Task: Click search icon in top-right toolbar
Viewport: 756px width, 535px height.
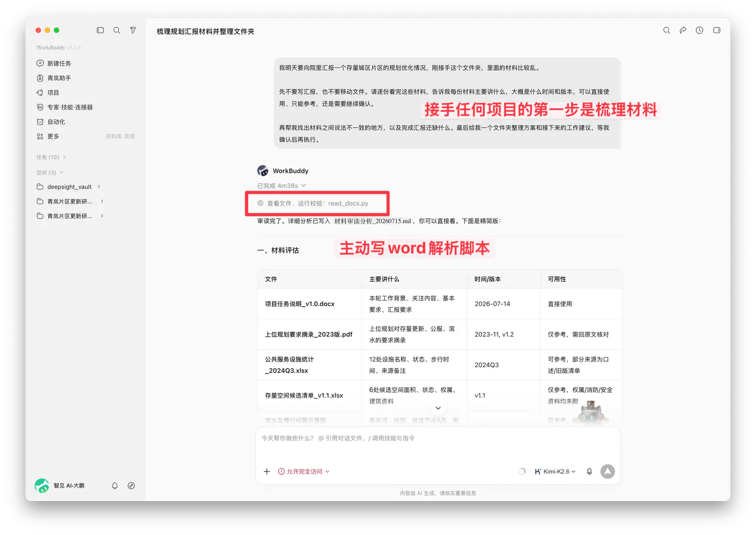Action: click(x=666, y=30)
